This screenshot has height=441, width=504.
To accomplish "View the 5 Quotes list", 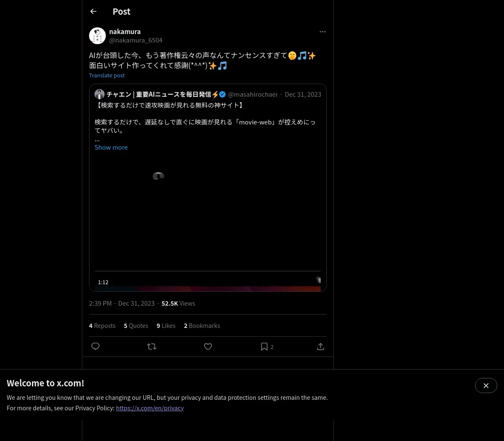I will click(x=136, y=325).
